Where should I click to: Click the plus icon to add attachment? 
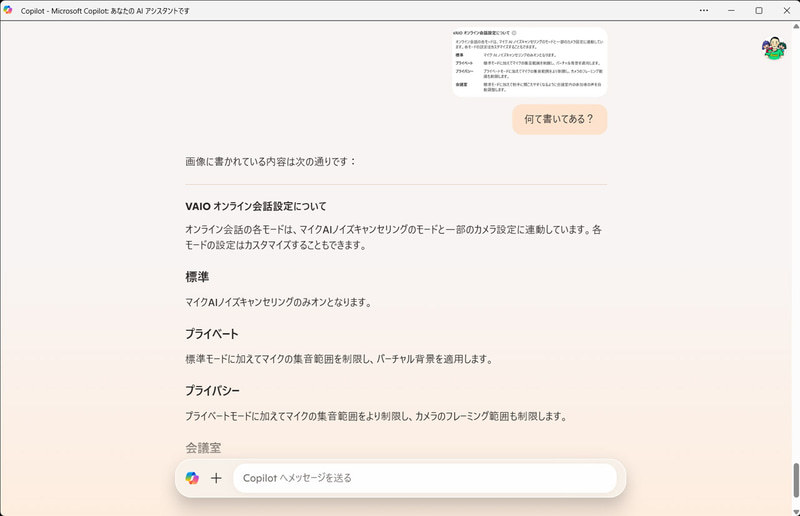point(216,478)
